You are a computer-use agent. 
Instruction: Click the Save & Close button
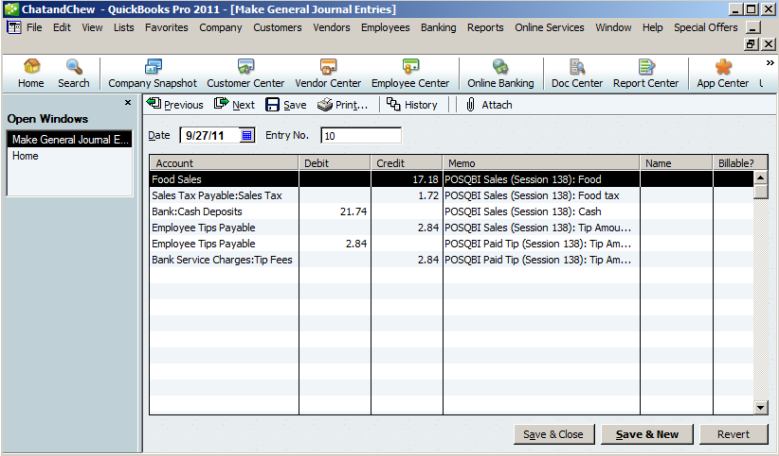(x=553, y=434)
